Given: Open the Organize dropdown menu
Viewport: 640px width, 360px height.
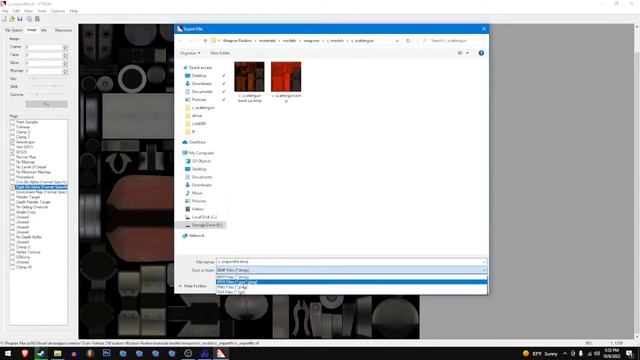Looking at the screenshot, I should pos(190,53).
